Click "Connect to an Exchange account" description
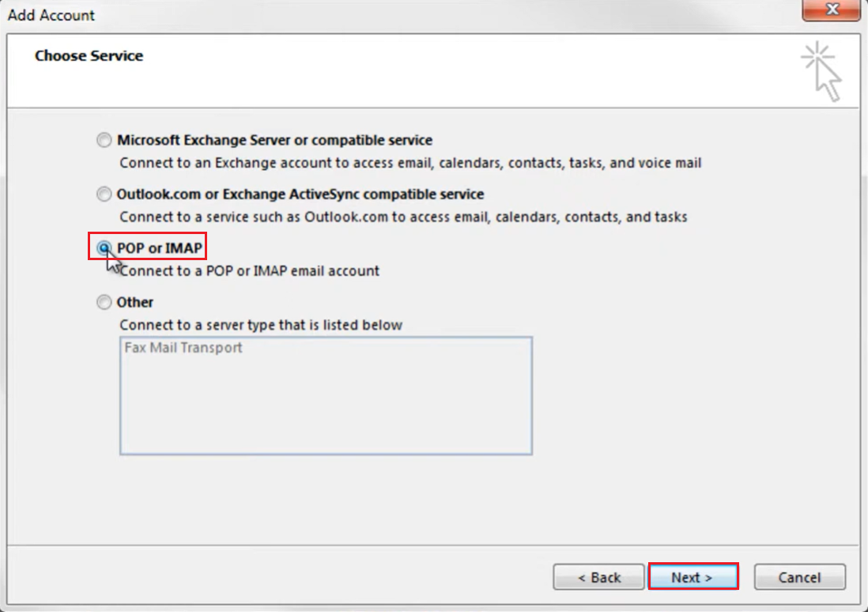Screen dimensions: 868x612 pos(410,164)
